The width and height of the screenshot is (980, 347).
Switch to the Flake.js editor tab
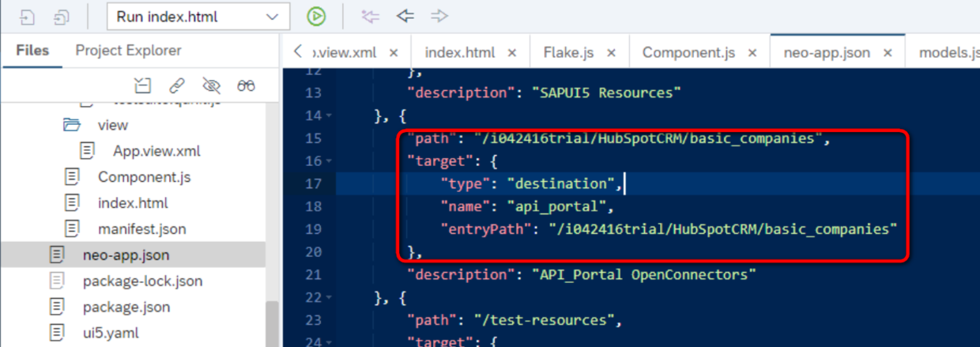(x=569, y=53)
